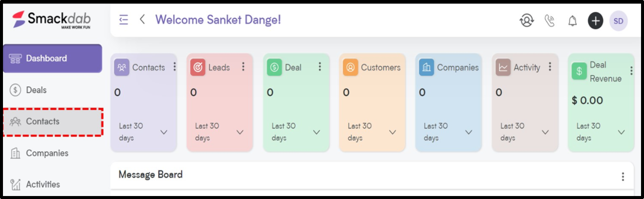644x199 pixels.
Task: Open Message Board options menu
Action: click(x=623, y=177)
